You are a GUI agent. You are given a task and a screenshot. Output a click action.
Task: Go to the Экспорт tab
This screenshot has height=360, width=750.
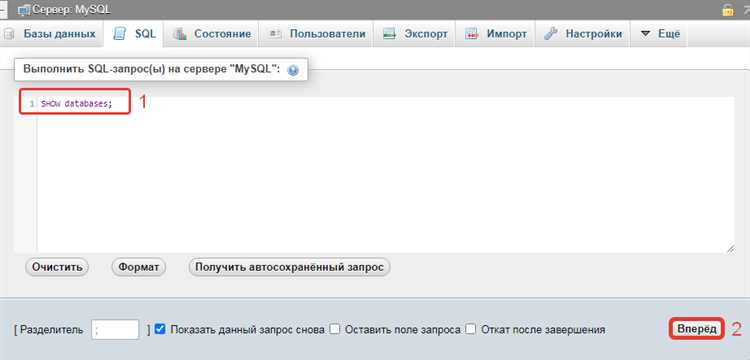click(415, 34)
